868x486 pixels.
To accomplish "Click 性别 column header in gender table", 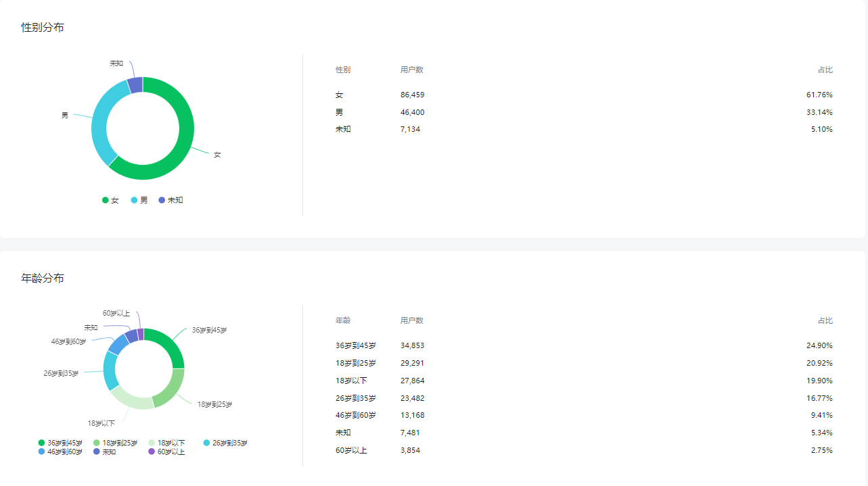I will (x=343, y=70).
